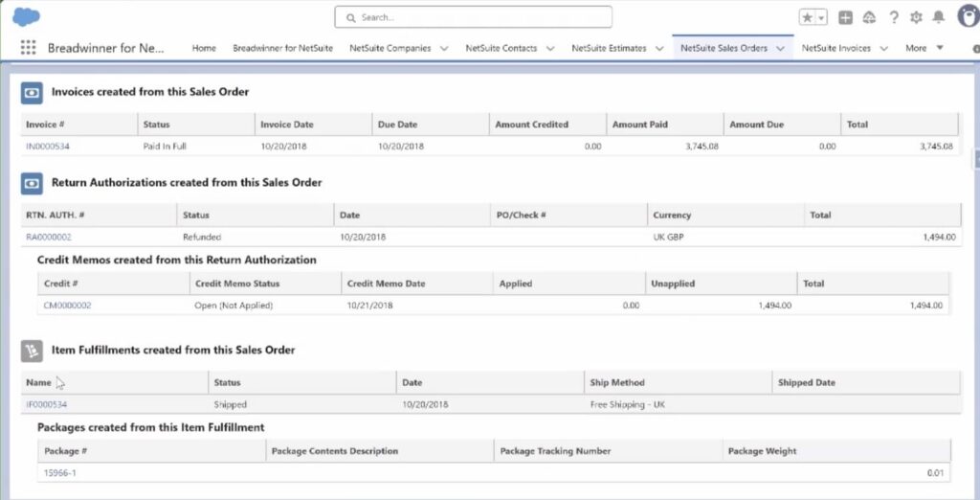Go to the Home tab
980x500 pixels.
click(204, 48)
